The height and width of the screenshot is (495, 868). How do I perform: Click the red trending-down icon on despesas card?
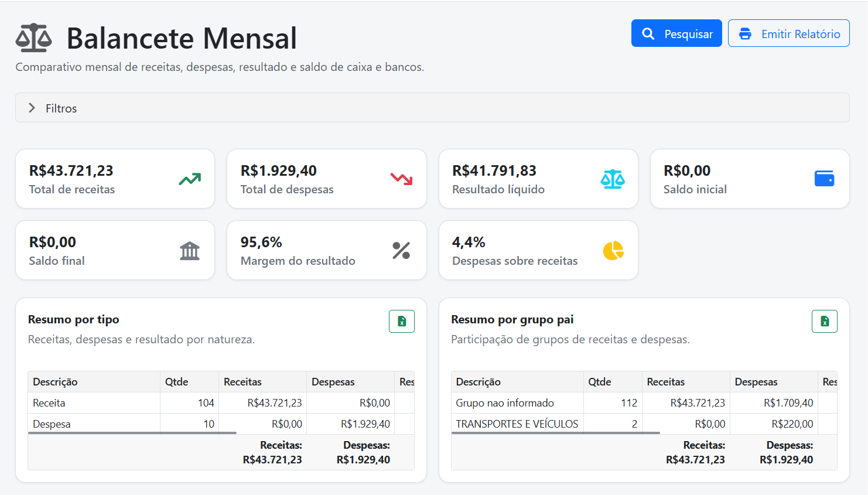pos(402,179)
